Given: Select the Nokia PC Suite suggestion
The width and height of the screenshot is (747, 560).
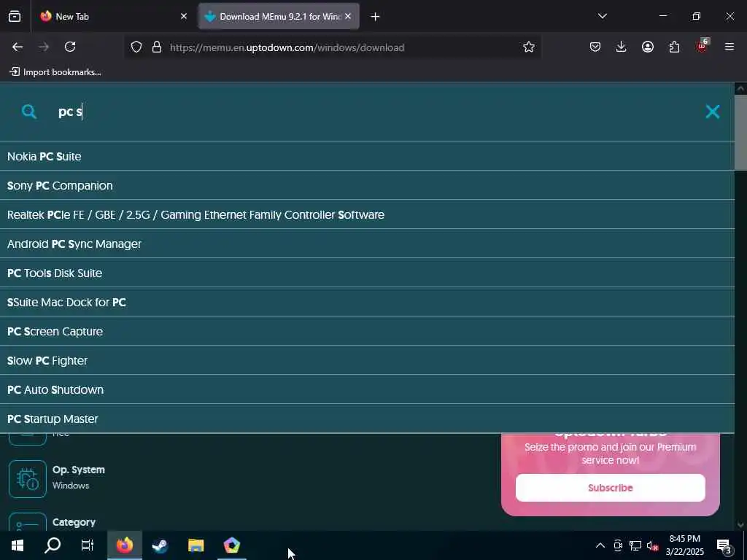Looking at the screenshot, I should [368, 156].
